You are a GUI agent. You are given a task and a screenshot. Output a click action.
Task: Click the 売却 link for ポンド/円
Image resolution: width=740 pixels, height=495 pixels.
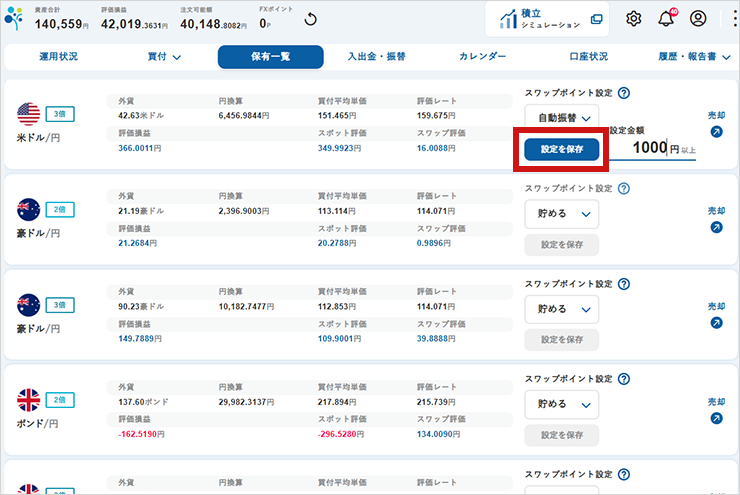(x=716, y=402)
